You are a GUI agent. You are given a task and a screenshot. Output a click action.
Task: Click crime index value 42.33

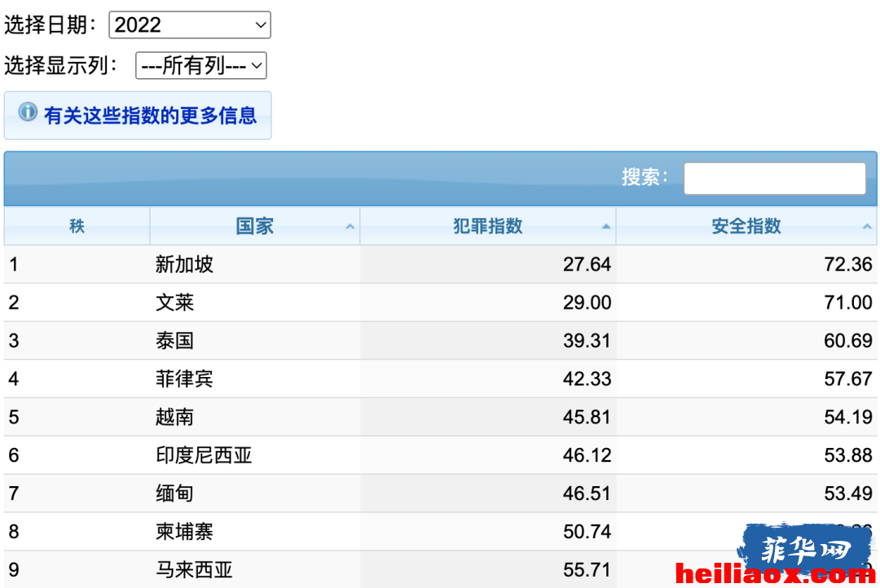[587, 379]
